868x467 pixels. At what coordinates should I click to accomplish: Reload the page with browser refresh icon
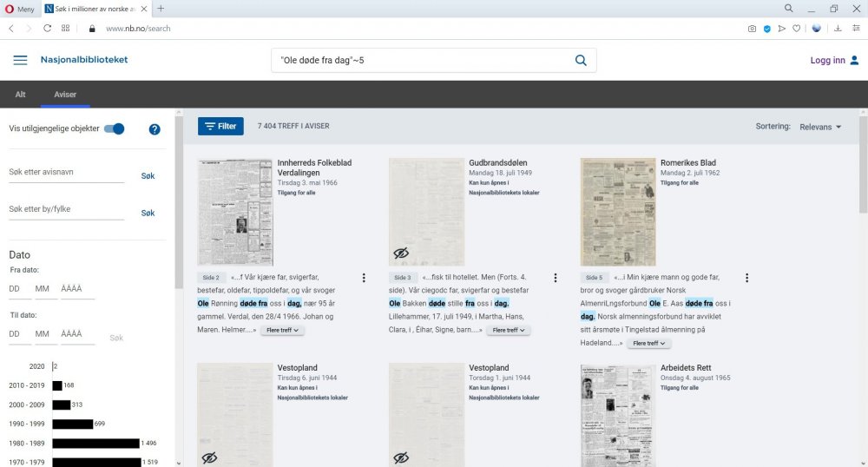[48, 29]
